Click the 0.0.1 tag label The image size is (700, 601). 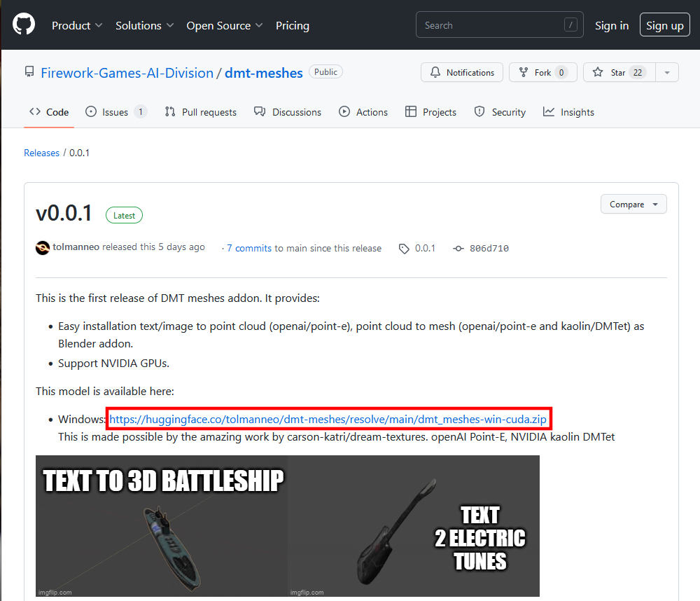(x=425, y=248)
